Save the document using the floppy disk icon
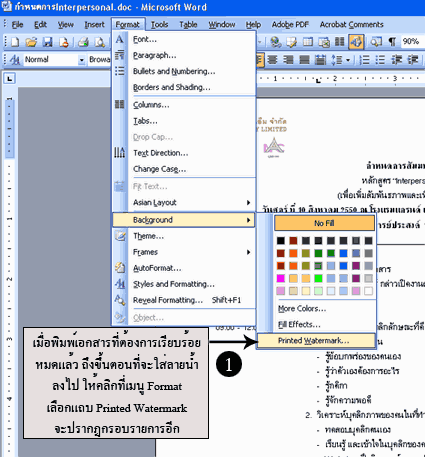The width and height of the screenshot is (425, 457). coord(48,42)
